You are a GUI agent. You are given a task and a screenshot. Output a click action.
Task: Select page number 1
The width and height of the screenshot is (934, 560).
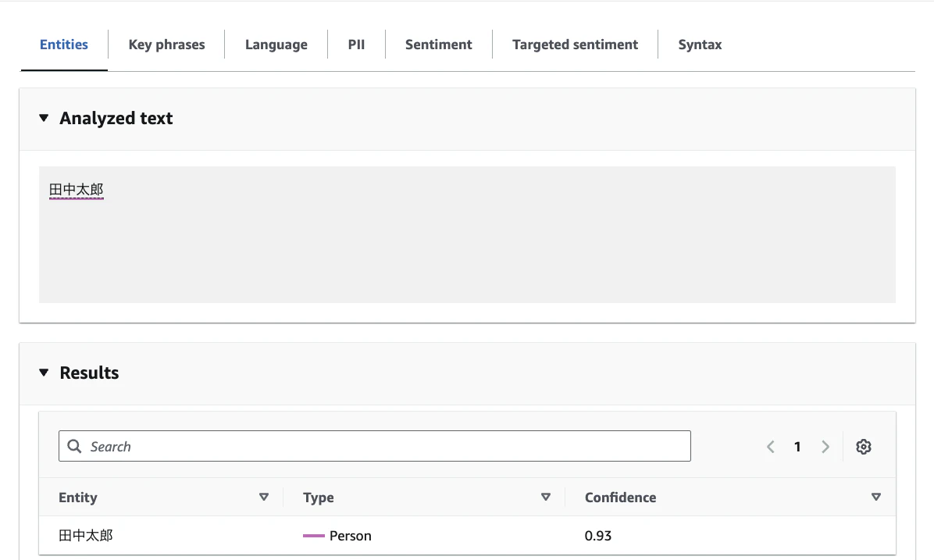pos(797,447)
